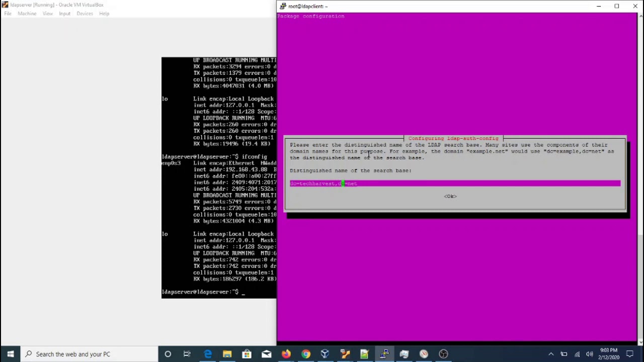Open the volume tray icon
644x362 pixels.
(590, 354)
